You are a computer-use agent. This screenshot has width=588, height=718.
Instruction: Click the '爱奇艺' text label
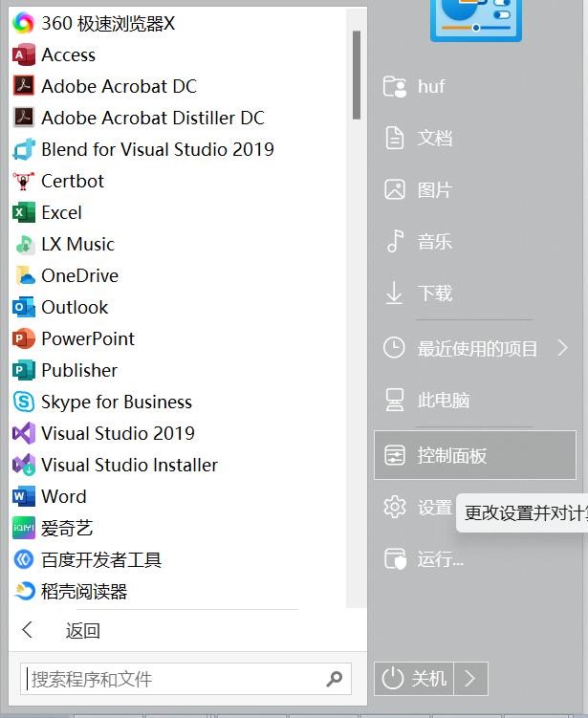tap(67, 528)
